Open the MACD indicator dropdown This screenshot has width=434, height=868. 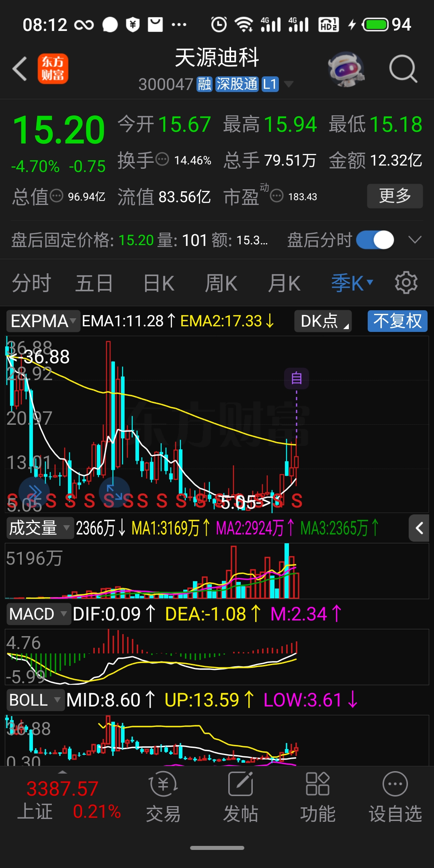pos(39,614)
